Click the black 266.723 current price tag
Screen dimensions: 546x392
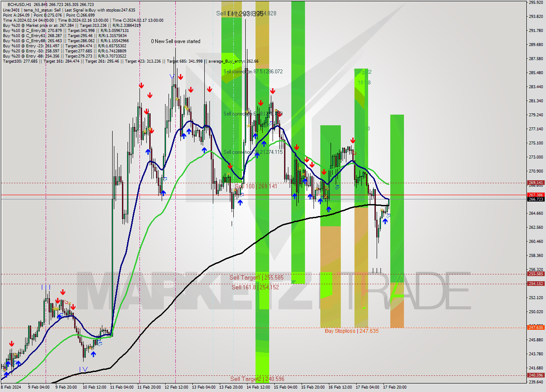pyautogui.click(x=536, y=199)
